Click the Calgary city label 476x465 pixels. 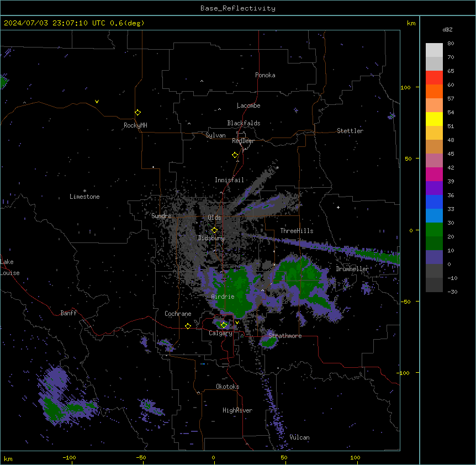(220, 333)
